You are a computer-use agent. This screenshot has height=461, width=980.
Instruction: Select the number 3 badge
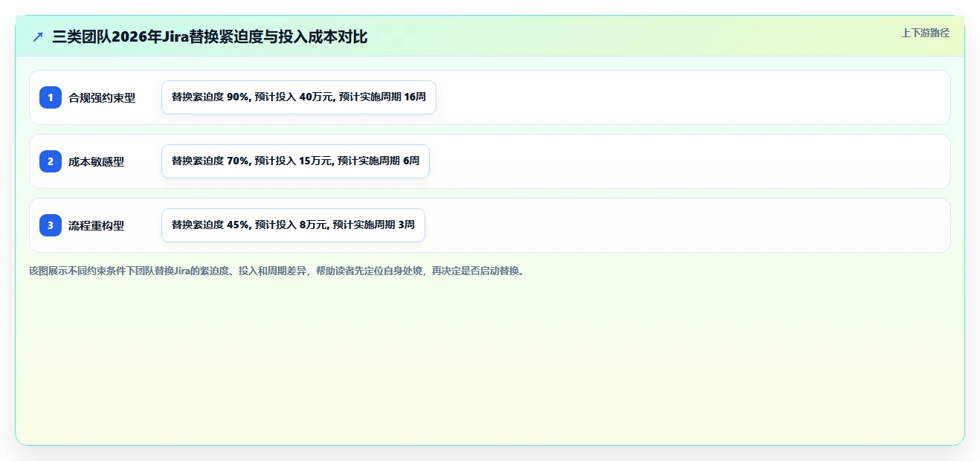pos(51,225)
